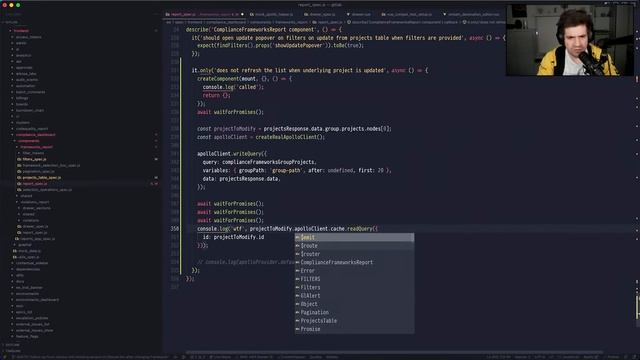Image resolution: width=640 pixels, height=360 pixels.
Task: Collapse the frontend folder
Action: tap(10, 31)
